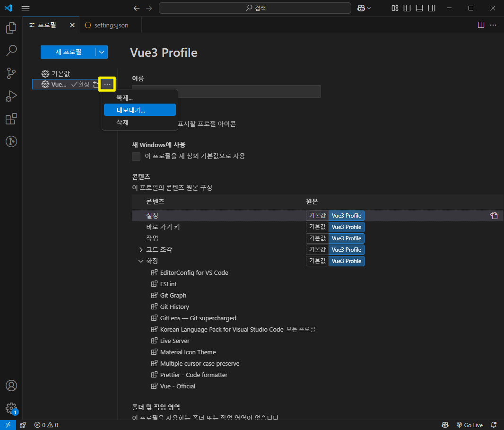This screenshot has height=430, width=504.
Task: Start Go Live server
Action: click(469, 425)
